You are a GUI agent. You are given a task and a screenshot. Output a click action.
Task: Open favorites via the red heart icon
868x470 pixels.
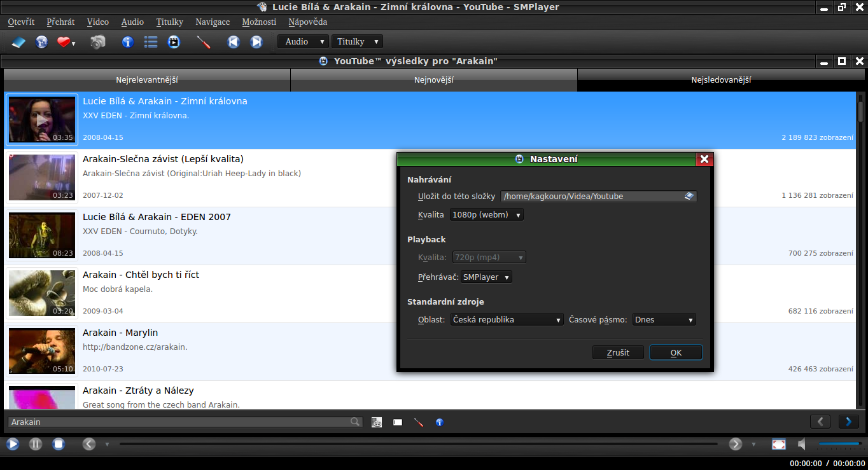click(64, 42)
